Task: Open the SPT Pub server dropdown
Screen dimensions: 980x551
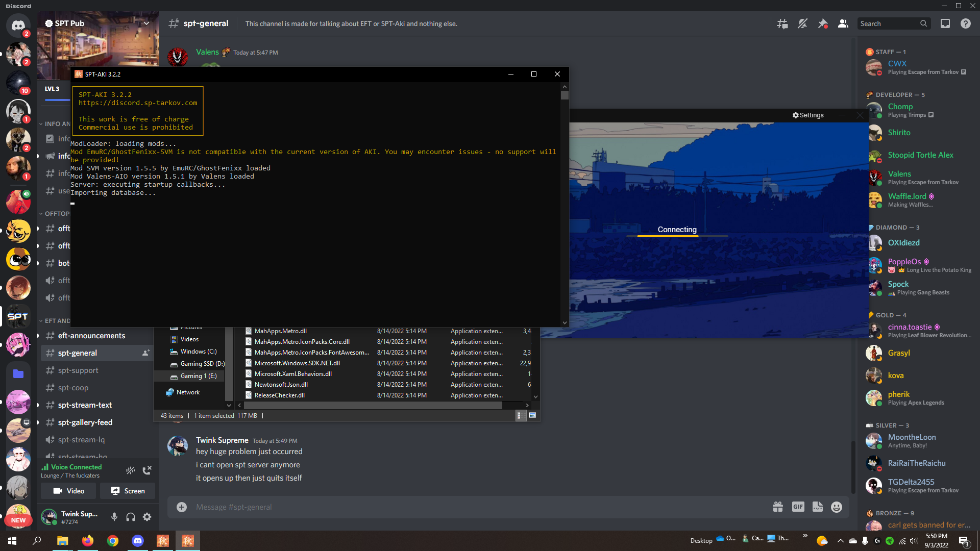Action: pos(146,23)
